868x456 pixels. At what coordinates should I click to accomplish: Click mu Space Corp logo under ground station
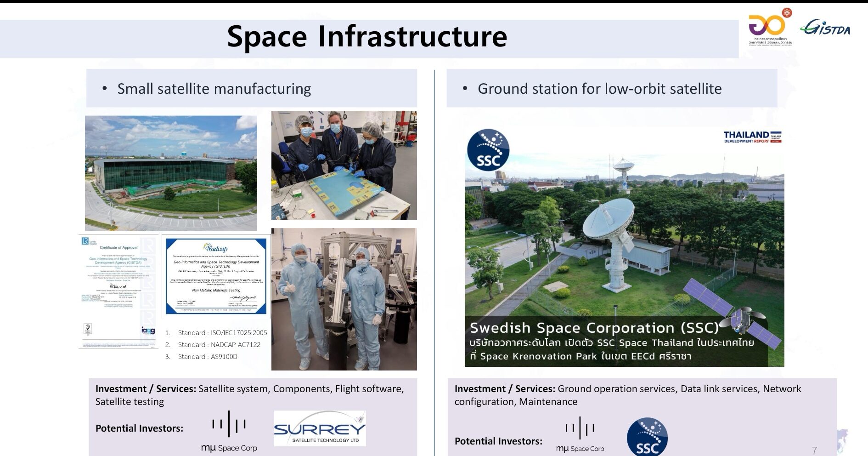(x=580, y=435)
